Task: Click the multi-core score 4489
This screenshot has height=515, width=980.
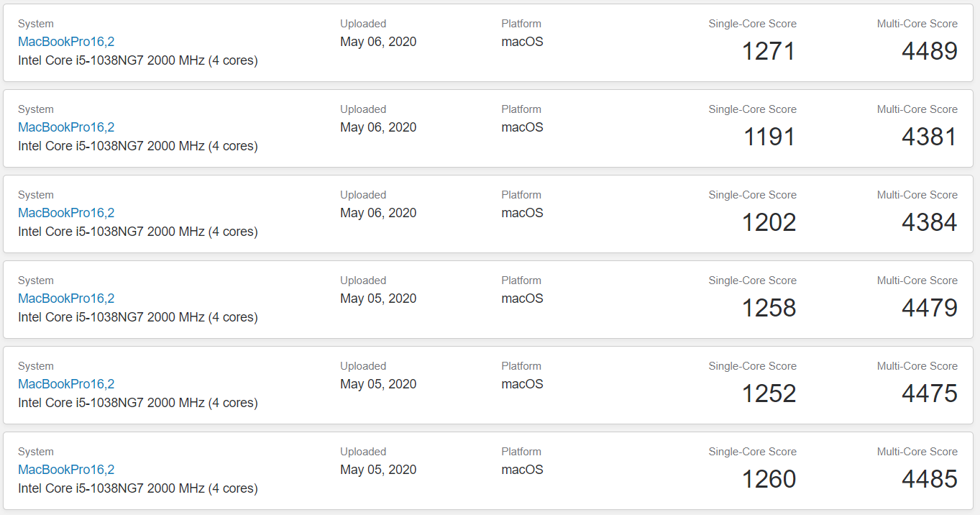Action: (929, 51)
